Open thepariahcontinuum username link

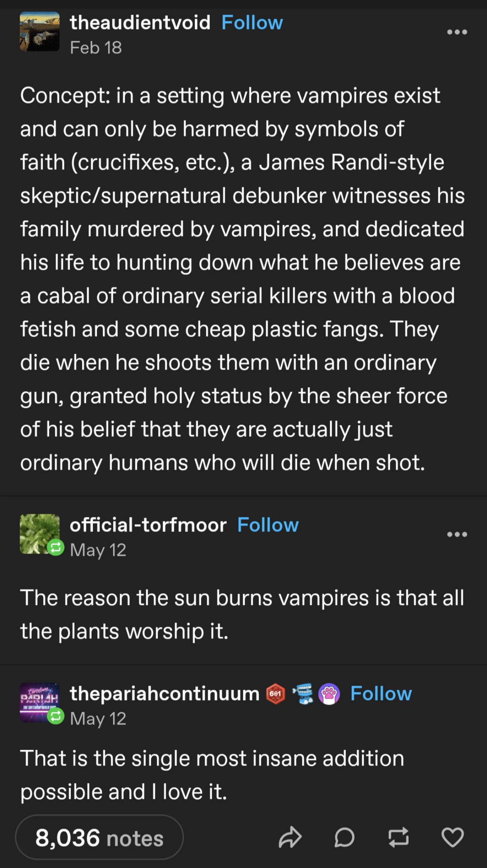164,694
